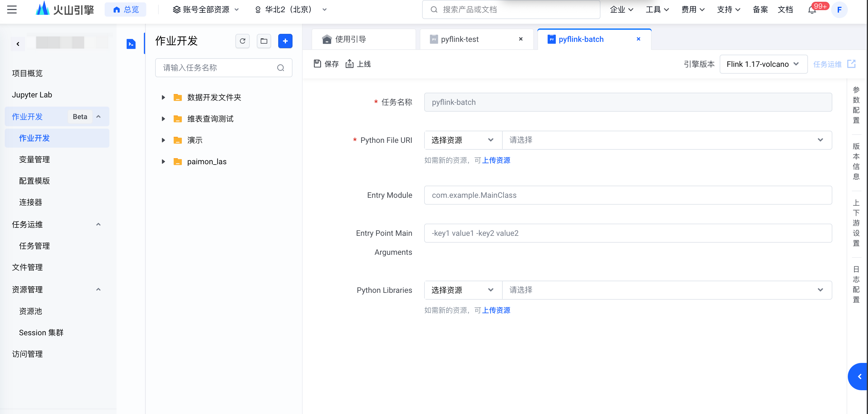868x414 pixels.
Task: Focus the 请输入任务名称 search field
Action: [224, 68]
